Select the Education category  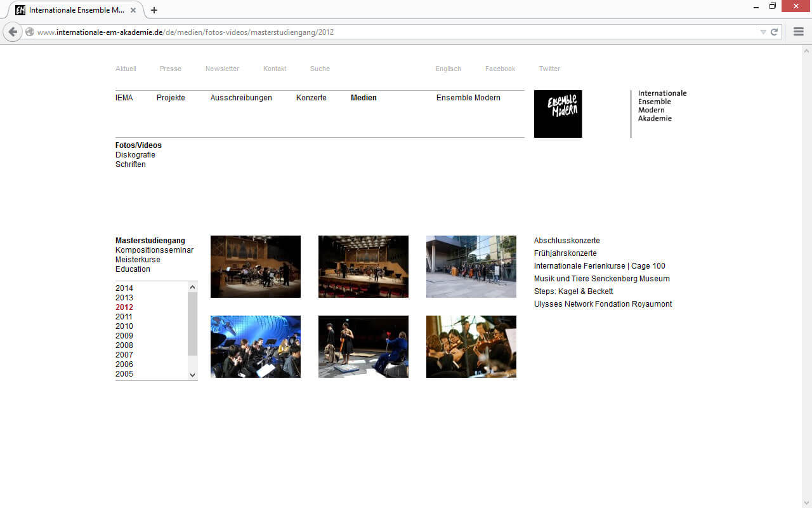pyautogui.click(x=133, y=269)
